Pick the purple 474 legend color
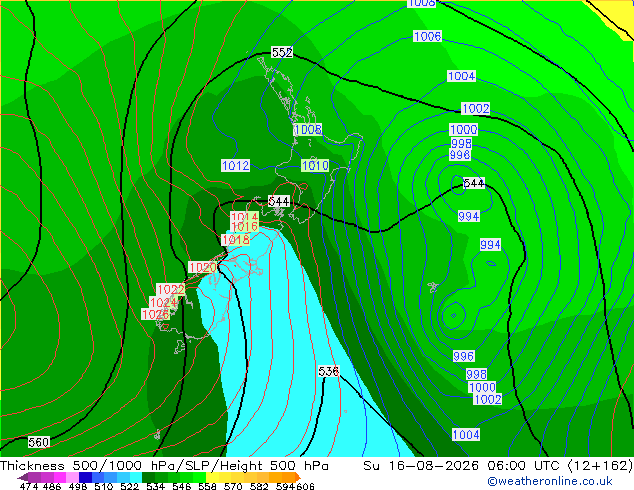The height and width of the screenshot is (490, 634). (x=34, y=477)
